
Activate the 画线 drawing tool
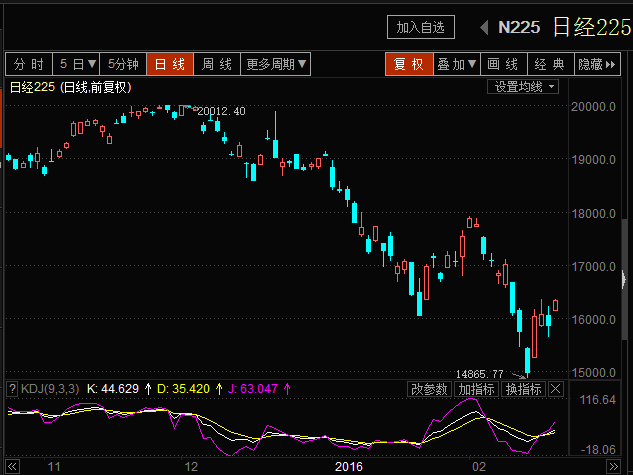pos(503,64)
